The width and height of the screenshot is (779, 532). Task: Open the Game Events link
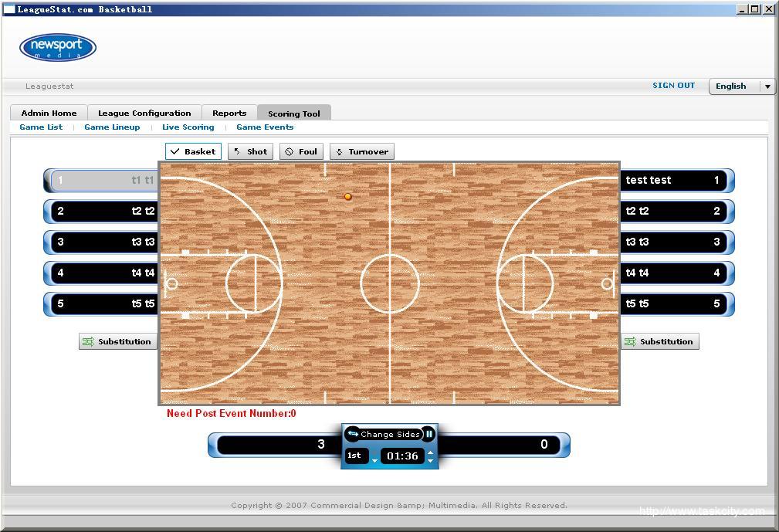[x=265, y=127]
